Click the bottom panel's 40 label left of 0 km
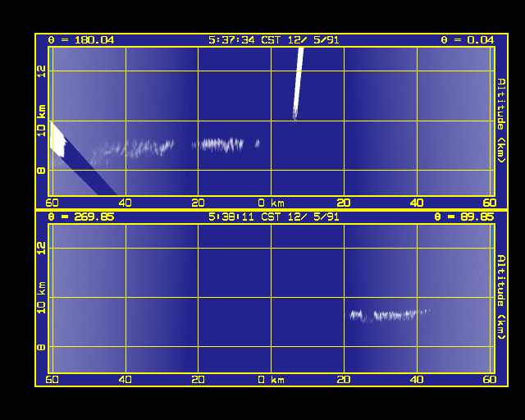 (x=126, y=380)
